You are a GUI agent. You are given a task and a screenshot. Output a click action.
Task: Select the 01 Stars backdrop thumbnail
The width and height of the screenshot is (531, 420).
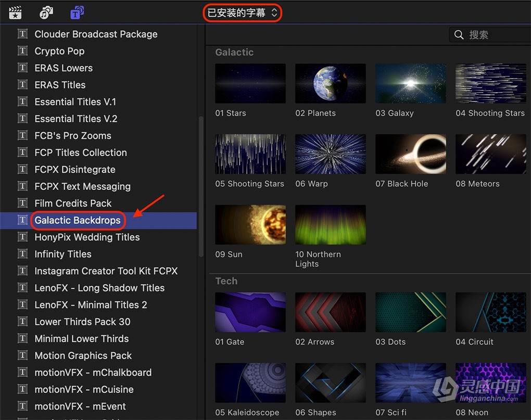[x=250, y=83]
